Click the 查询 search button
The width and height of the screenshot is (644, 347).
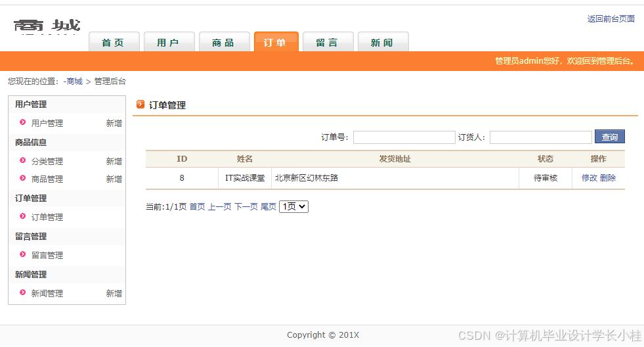click(609, 137)
